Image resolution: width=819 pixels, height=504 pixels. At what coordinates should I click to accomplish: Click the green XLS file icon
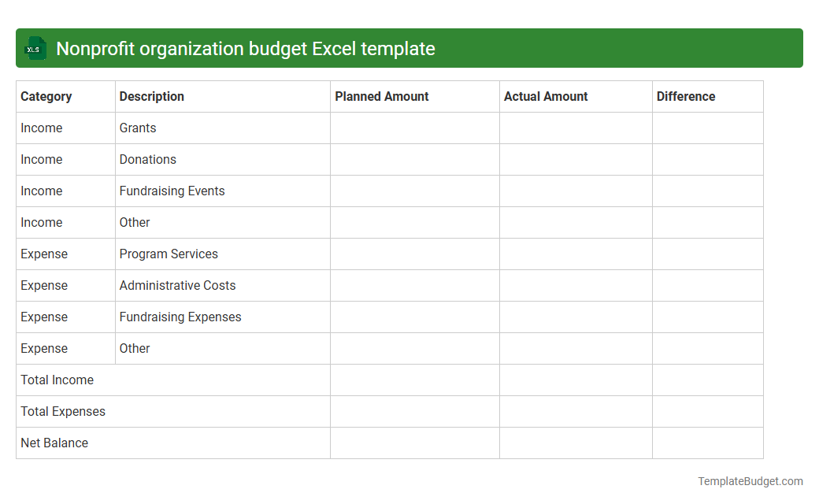(x=35, y=48)
